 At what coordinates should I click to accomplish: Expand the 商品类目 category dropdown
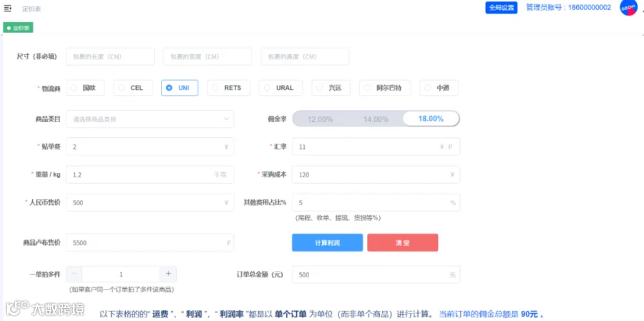coord(150,119)
